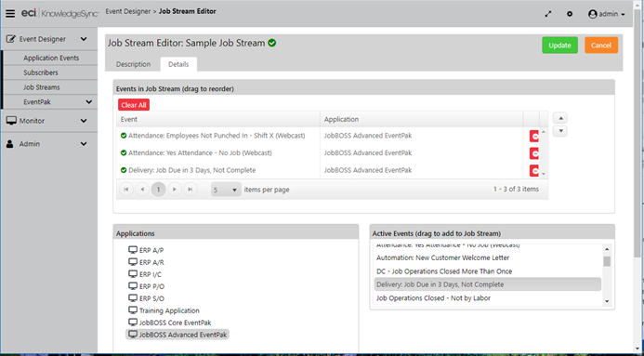Select Automation: New Customer Welcome Letter event
The height and width of the screenshot is (356, 644).
pyautogui.click(x=488, y=257)
